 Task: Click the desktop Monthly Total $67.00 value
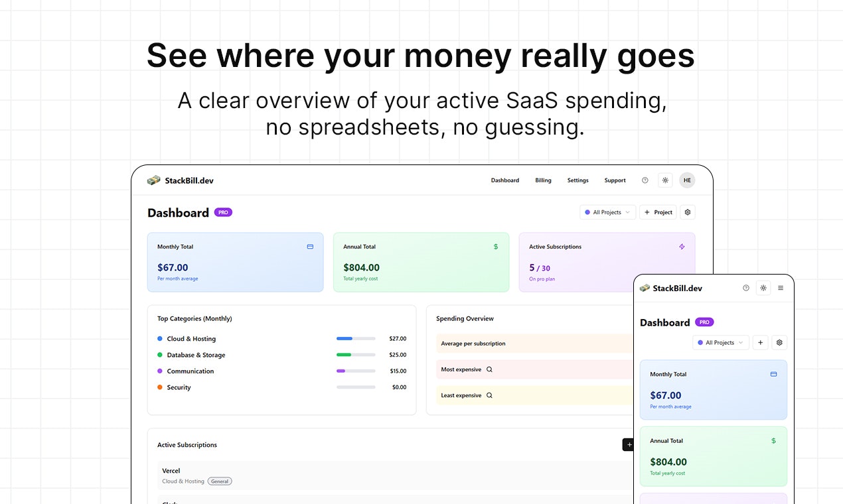point(173,268)
